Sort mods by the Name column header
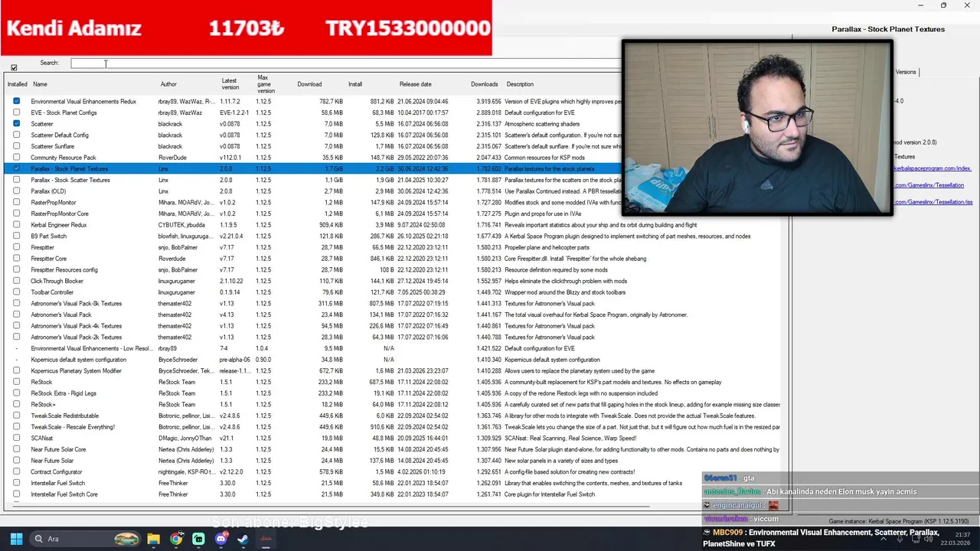 point(40,84)
